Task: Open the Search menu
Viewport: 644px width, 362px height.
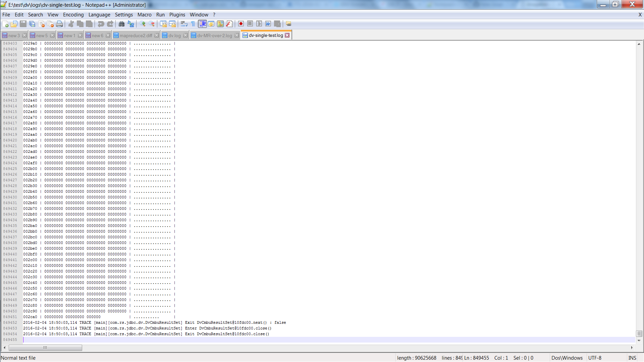Action: click(35, 15)
